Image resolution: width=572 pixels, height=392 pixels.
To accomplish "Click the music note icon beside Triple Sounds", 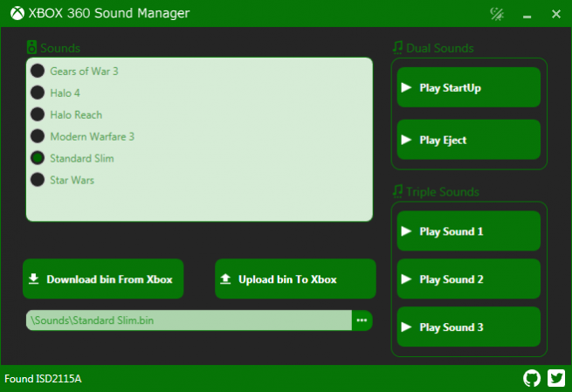I will pos(397,191).
